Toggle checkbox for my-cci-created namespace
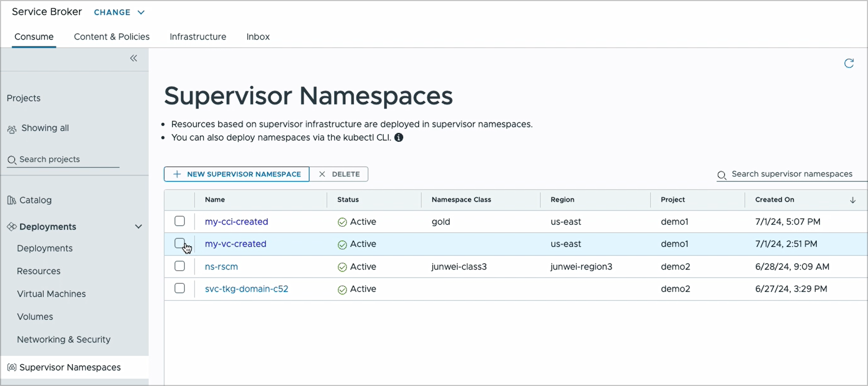The height and width of the screenshot is (386, 868). pos(180,221)
